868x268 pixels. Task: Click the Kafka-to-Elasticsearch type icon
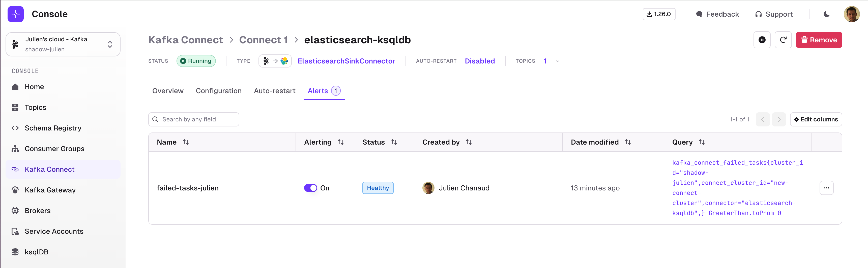click(275, 61)
